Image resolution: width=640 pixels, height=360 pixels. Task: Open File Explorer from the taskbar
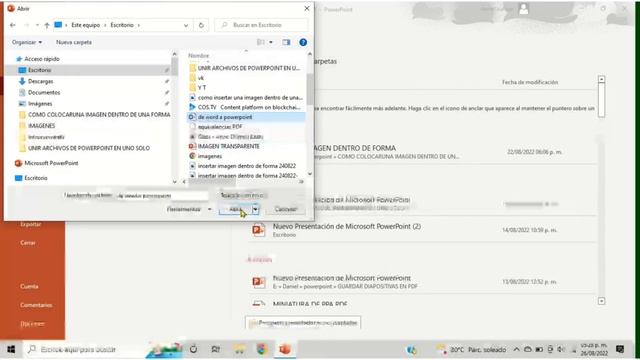tap(239, 349)
